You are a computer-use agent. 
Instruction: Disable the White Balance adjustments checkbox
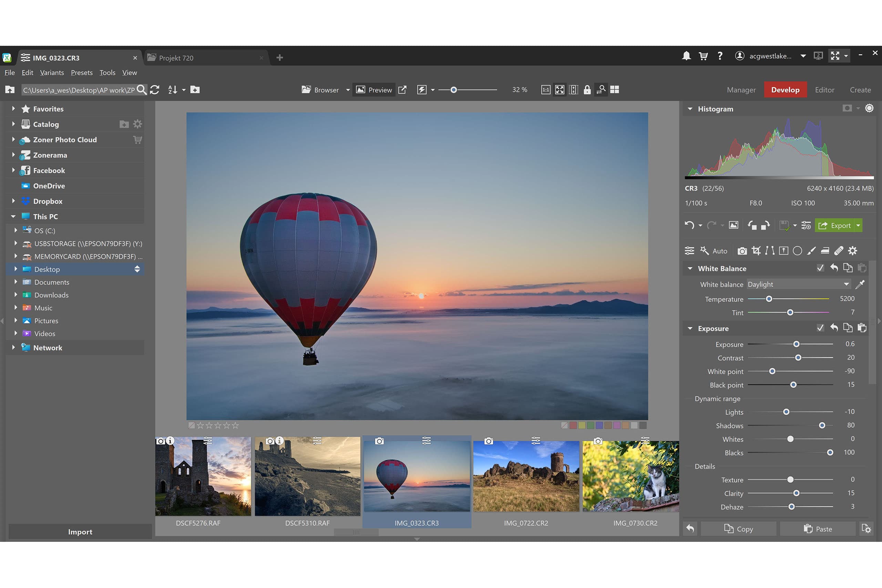pyautogui.click(x=820, y=268)
